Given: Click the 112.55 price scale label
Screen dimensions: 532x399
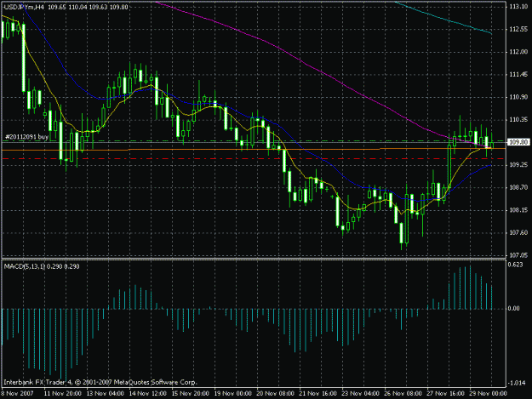Looking at the screenshot, I should click(x=518, y=29).
